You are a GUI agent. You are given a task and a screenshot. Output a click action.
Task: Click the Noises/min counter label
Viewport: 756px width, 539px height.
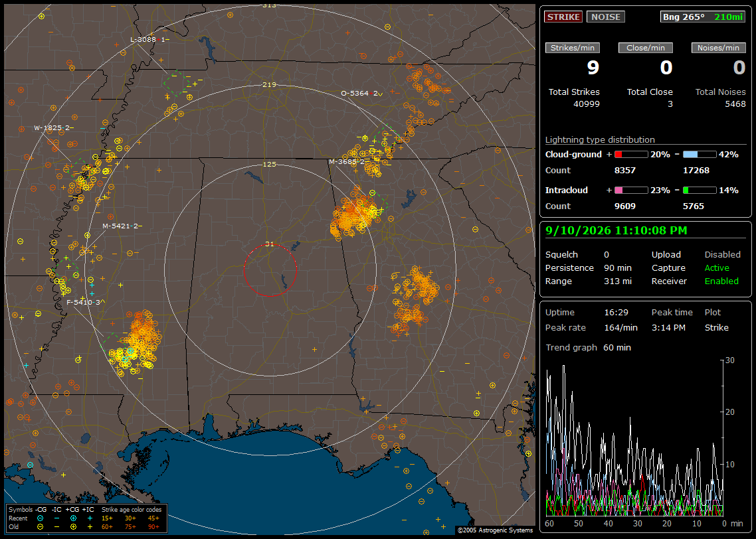click(x=718, y=48)
